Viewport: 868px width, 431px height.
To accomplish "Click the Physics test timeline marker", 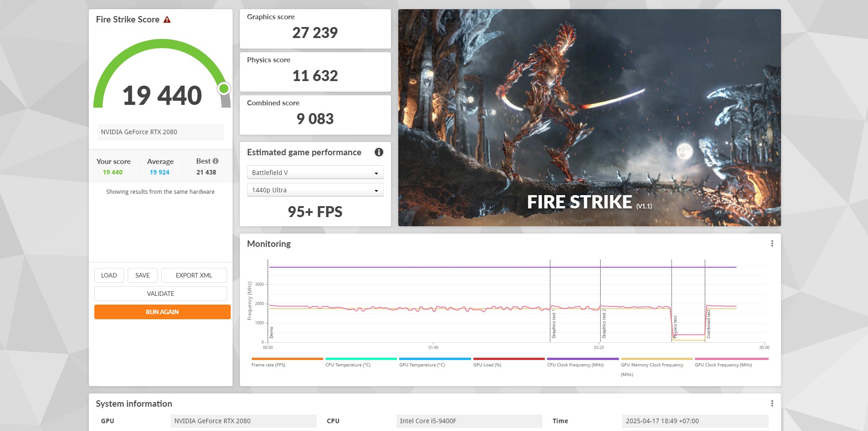I will (x=675, y=327).
